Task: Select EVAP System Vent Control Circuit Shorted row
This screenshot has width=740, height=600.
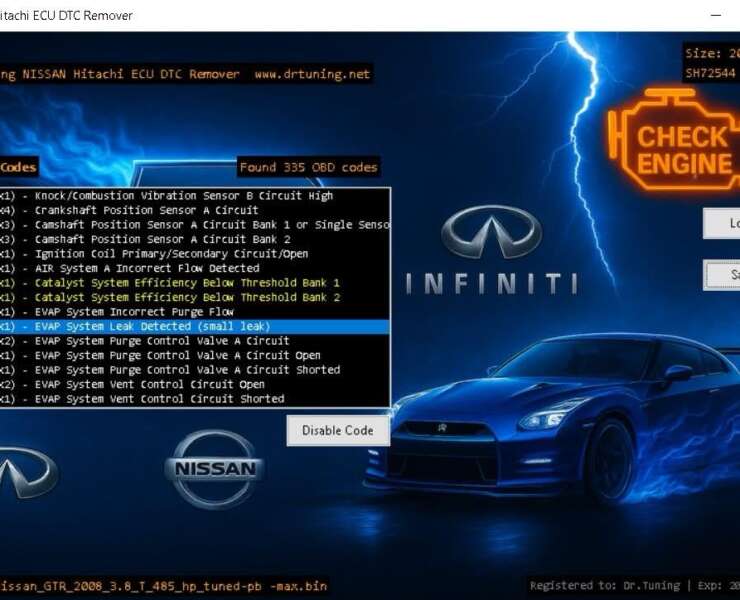Action: 195,399
